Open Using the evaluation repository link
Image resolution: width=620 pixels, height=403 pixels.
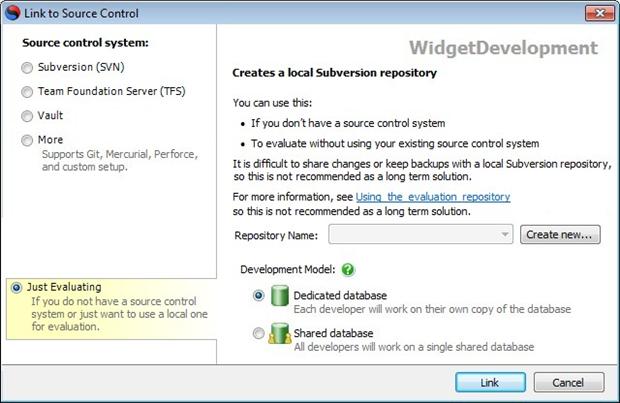click(x=433, y=197)
